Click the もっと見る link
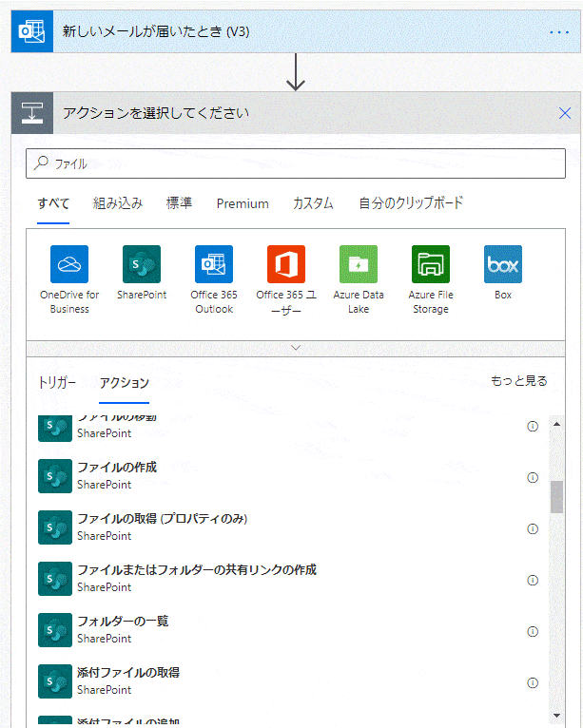 (x=519, y=381)
